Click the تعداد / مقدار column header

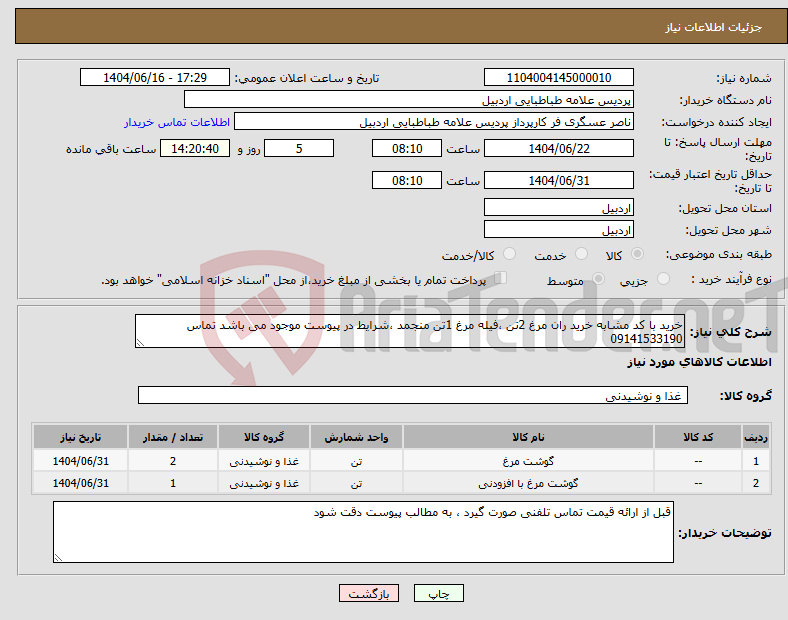173,437
